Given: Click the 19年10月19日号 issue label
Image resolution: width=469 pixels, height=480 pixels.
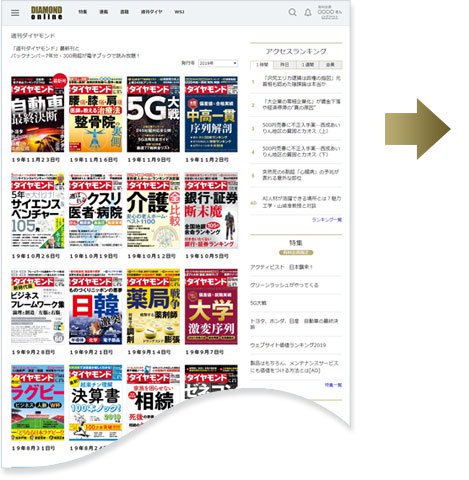Looking at the screenshot, I should click(x=94, y=256).
